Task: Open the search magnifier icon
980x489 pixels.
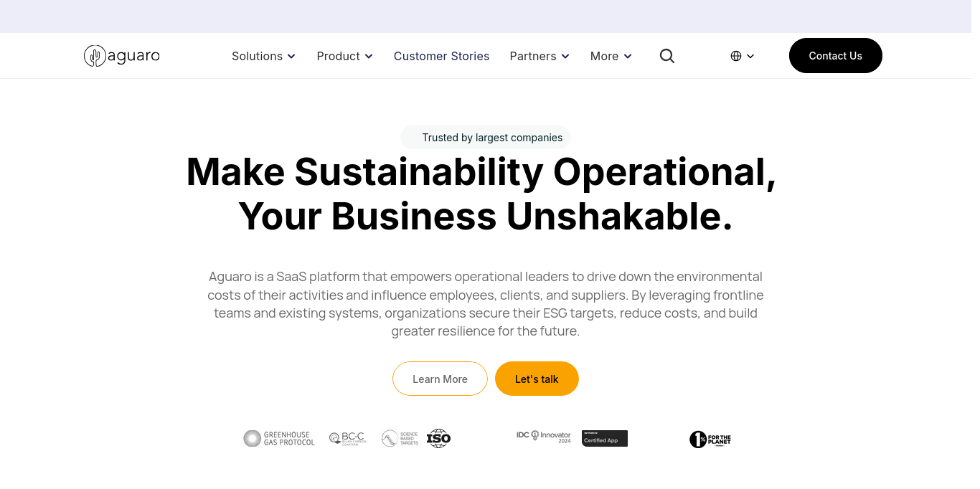Action: click(666, 55)
